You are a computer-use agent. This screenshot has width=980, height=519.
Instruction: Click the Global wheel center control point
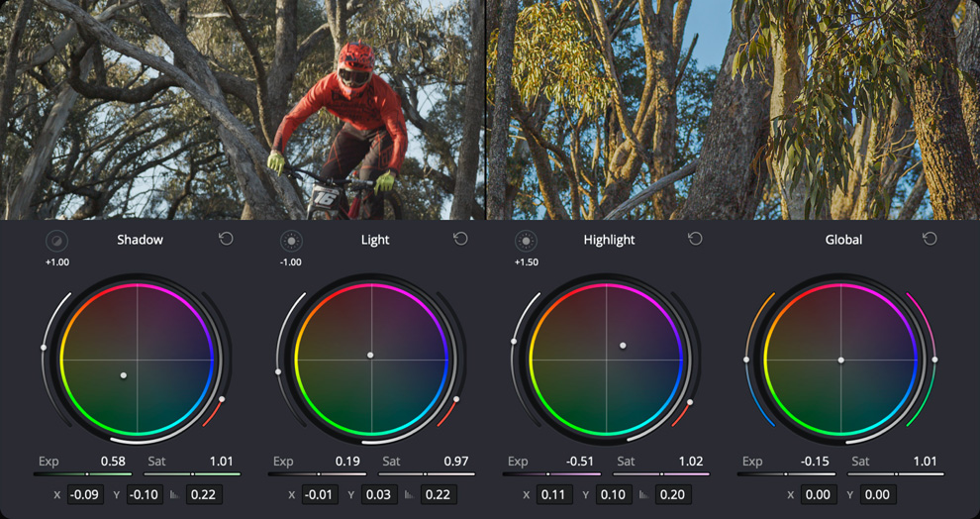click(840, 360)
